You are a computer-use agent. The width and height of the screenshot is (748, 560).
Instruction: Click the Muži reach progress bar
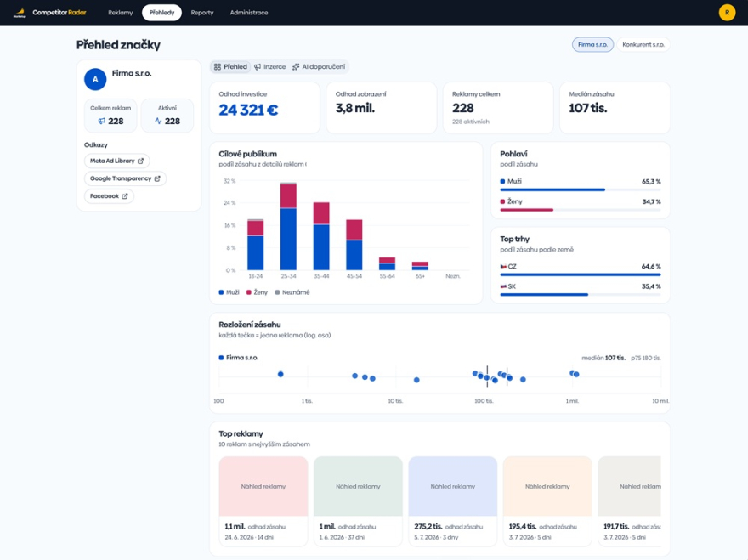click(580, 189)
